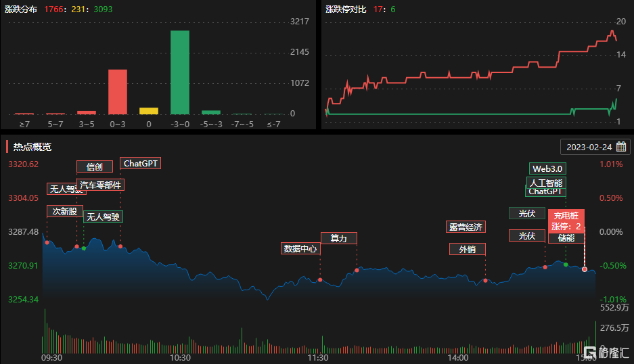Select the 信创 hotspot label

pyautogui.click(x=94, y=166)
